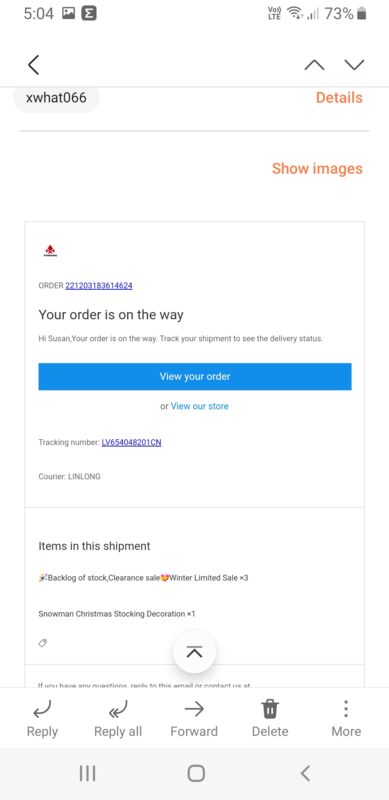Go to previous email with up chevron

tap(314, 65)
